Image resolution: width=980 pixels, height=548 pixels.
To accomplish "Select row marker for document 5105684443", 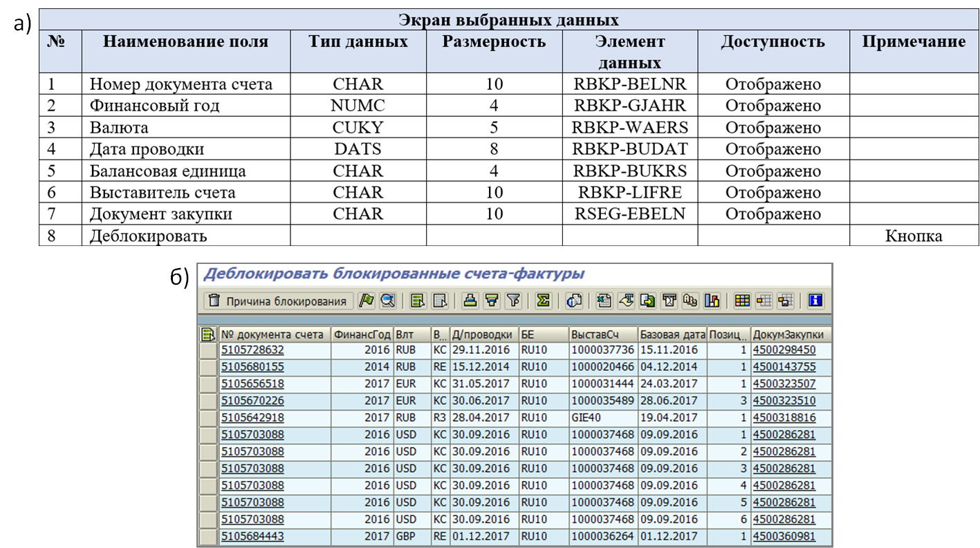I will click(208, 536).
